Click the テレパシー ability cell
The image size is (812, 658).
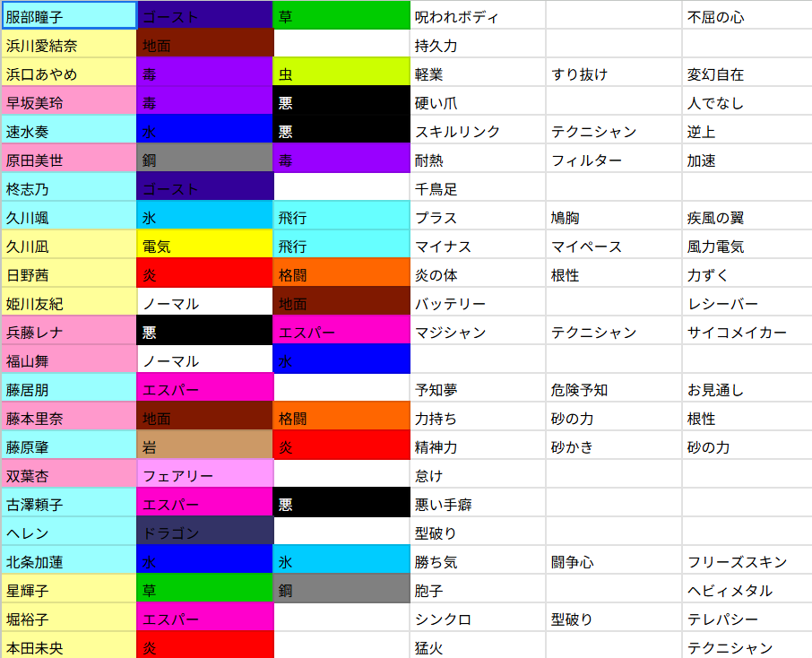(x=747, y=619)
